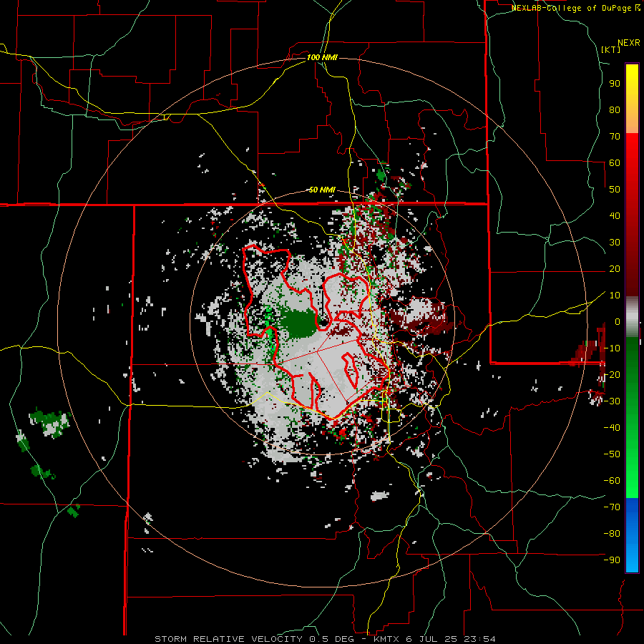This screenshot has width=644, height=644.
Task: Click the "KMTX" radar site identifier
Action: (387, 639)
